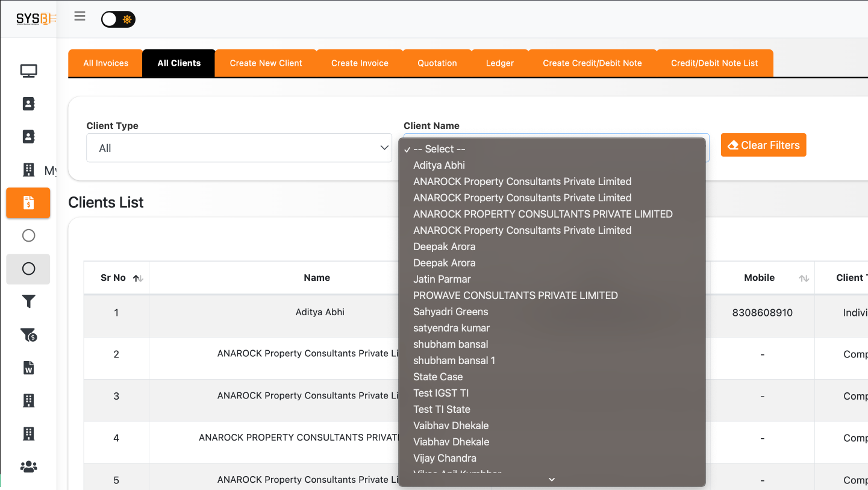Toggle the hamburger menu icon
Image resolution: width=868 pixels, height=490 pixels.
point(80,16)
